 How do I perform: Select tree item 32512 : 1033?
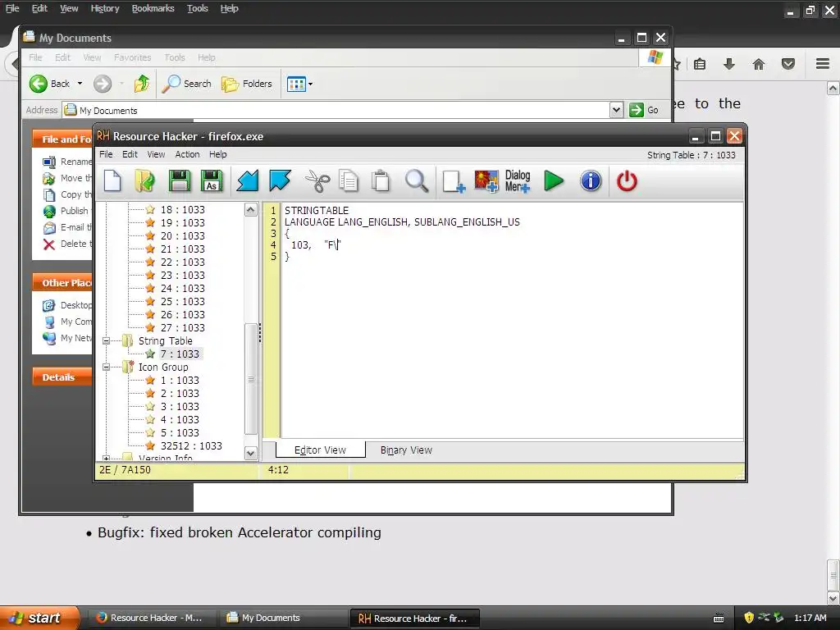(191, 445)
